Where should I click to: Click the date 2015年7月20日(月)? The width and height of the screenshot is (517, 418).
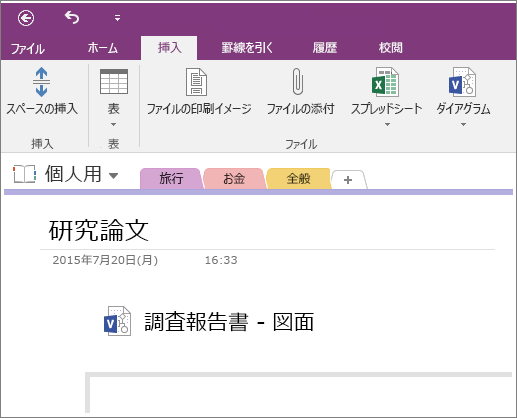(x=105, y=260)
